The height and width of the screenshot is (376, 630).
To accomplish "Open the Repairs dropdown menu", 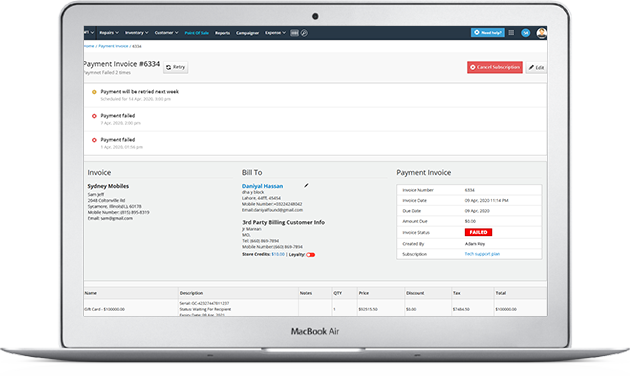I will (109, 33).
